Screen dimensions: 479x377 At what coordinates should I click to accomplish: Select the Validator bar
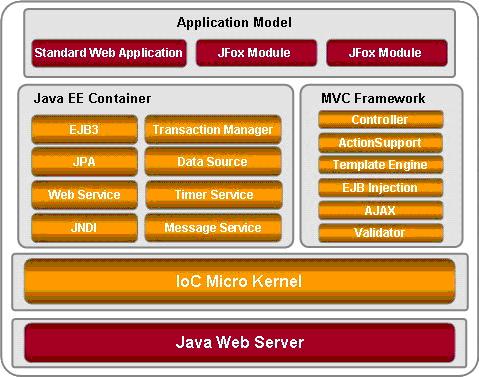[381, 233]
